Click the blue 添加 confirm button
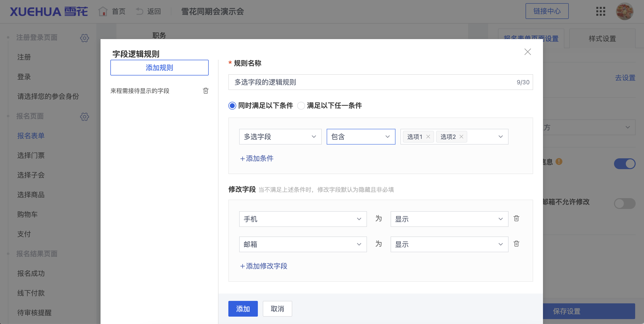The height and width of the screenshot is (324, 644). coord(243,309)
